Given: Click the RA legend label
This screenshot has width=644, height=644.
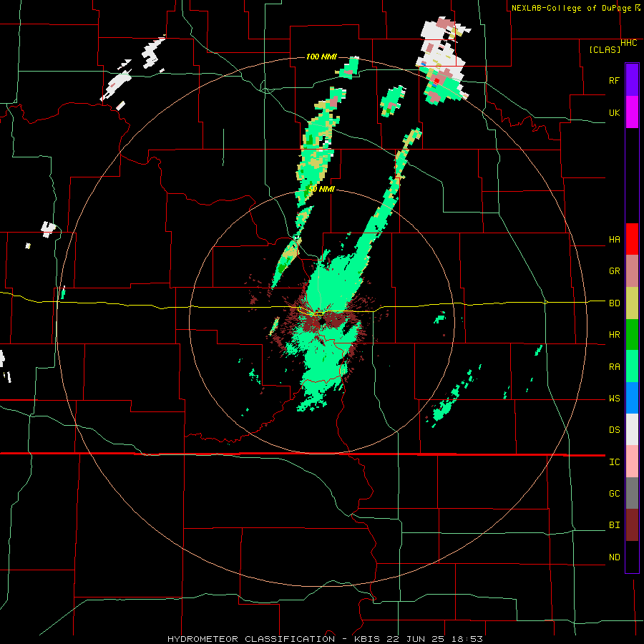Looking at the screenshot, I should click(x=615, y=367).
